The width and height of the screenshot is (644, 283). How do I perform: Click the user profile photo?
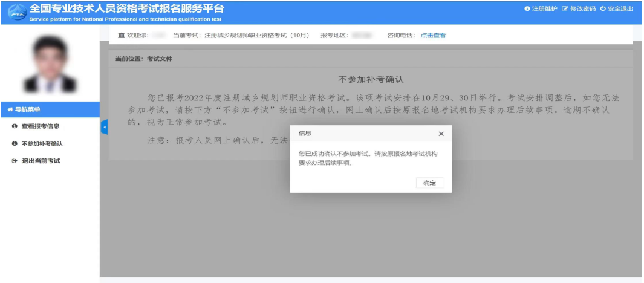pyautogui.click(x=49, y=65)
